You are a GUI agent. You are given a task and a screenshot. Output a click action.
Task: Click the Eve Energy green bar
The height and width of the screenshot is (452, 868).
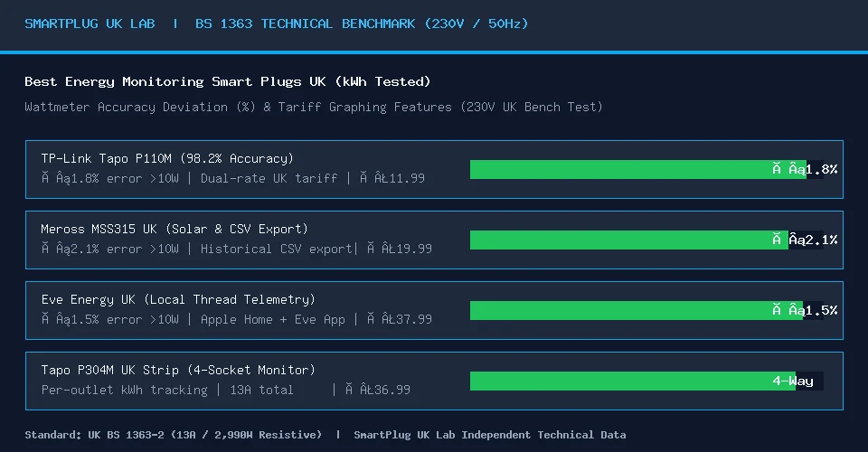tap(636, 310)
